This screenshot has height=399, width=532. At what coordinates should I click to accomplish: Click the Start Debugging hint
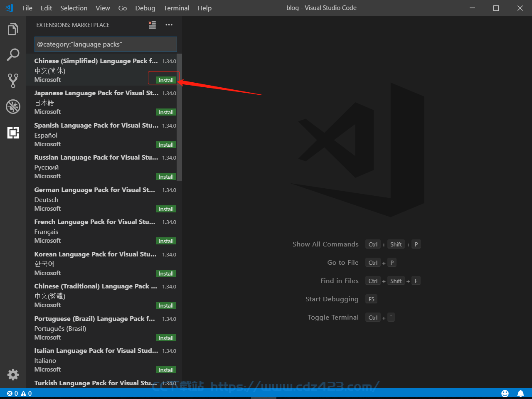point(332,299)
